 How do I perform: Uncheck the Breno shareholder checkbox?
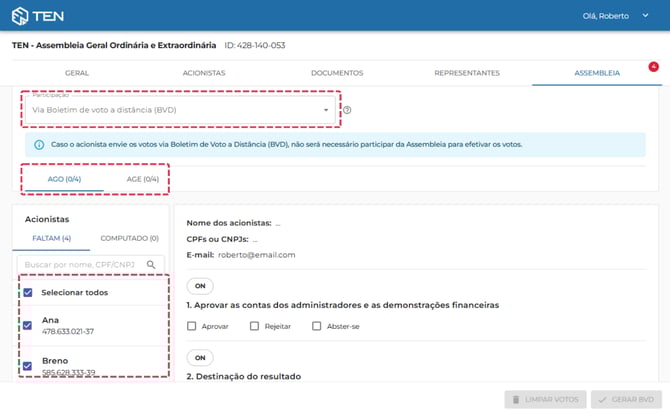(28, 366)
